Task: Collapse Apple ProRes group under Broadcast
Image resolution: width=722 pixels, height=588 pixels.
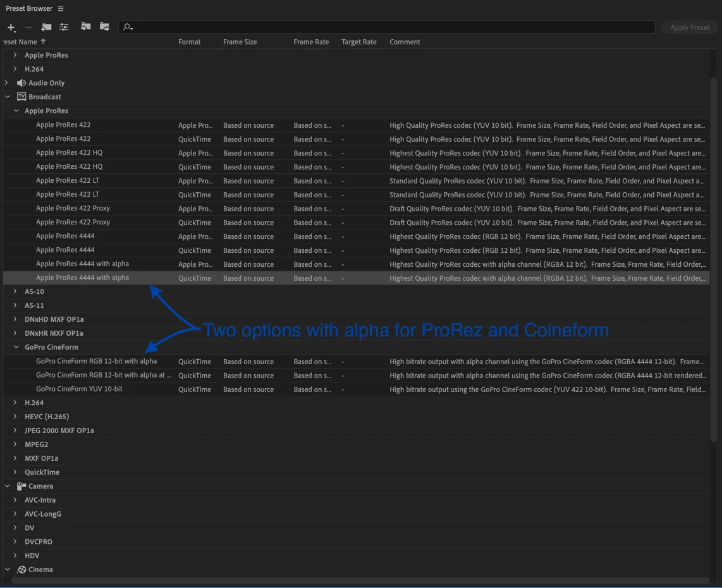Action: (x=16, y=111)
